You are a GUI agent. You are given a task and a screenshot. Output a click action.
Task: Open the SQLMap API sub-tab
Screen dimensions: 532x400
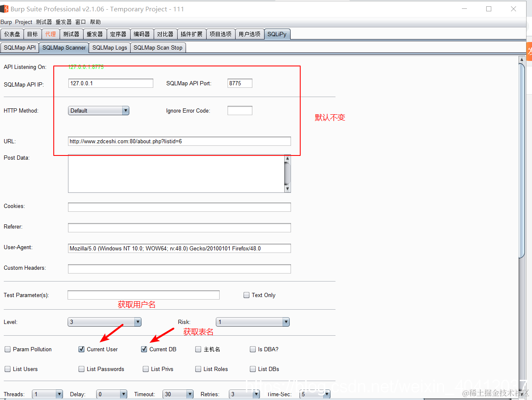[x=20, y=47]
